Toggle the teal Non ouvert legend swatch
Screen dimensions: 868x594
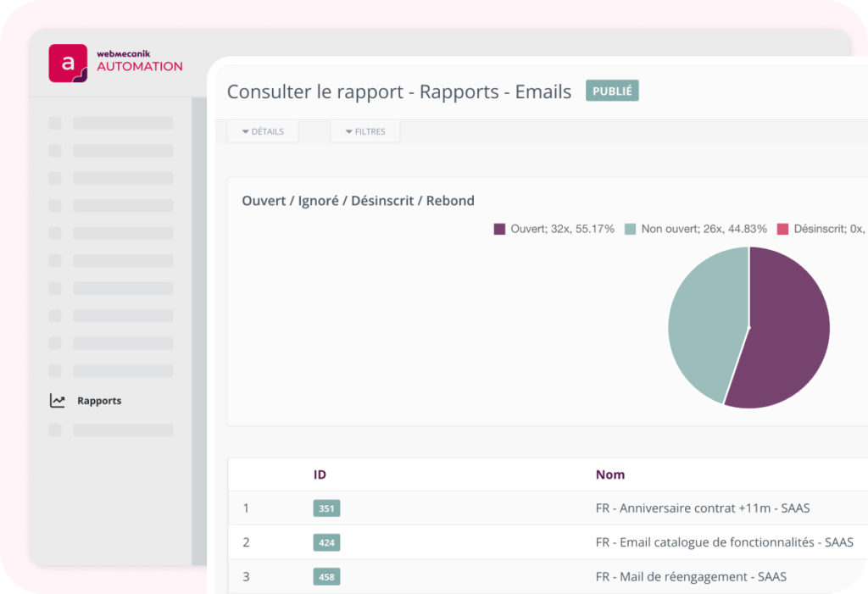630,229
